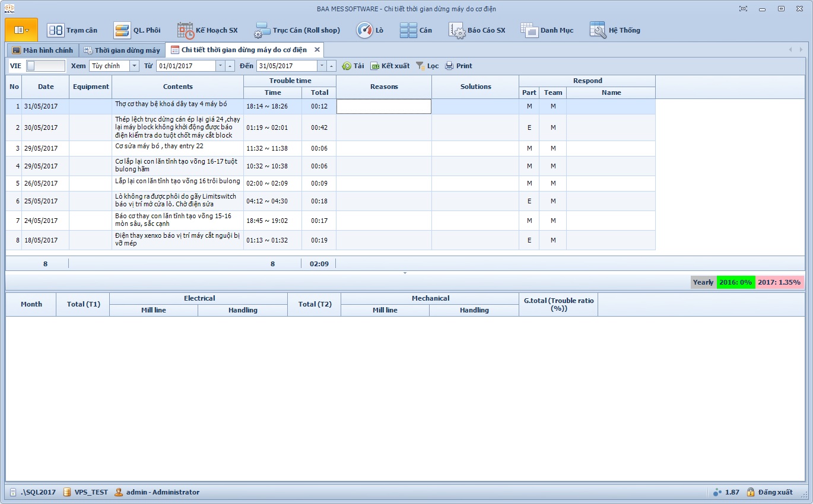Image resolution: width=813 pixels, height=504 pixels.
Task: Open the Hệ Thống system settings
Action: [x=615, y=30]
